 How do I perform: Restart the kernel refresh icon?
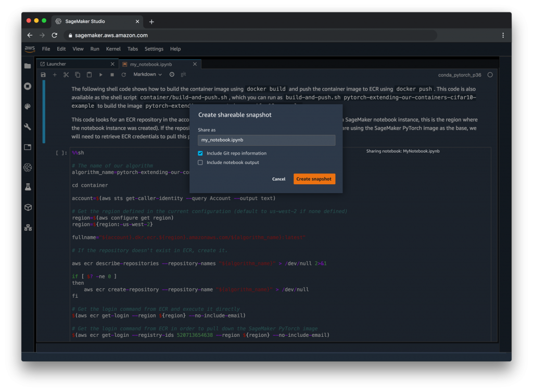pyautogui.click(x=124, y=74)
